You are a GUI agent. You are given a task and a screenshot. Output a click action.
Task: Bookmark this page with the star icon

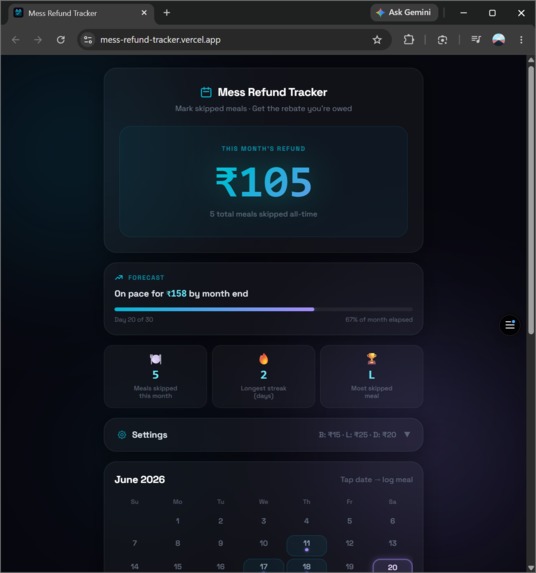(377, 40)
